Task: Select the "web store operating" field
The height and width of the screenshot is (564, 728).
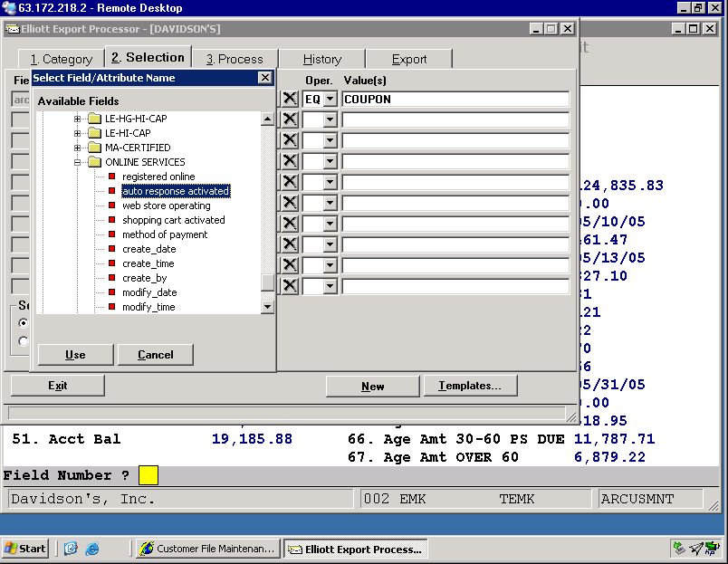Action: [x=167, y=206]
